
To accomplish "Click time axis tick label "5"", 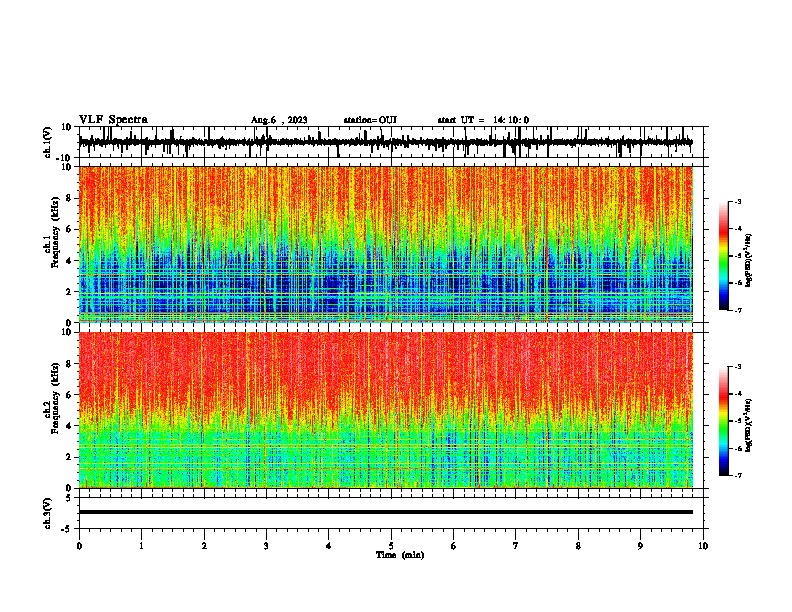I will click(x=391, y=546).
